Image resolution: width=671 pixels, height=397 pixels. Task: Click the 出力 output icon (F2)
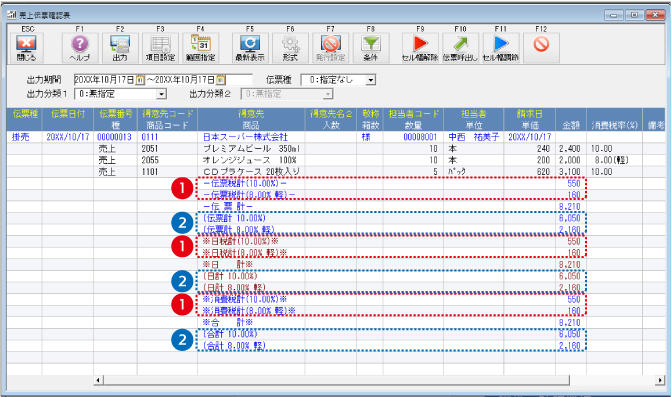coord(120,48)
